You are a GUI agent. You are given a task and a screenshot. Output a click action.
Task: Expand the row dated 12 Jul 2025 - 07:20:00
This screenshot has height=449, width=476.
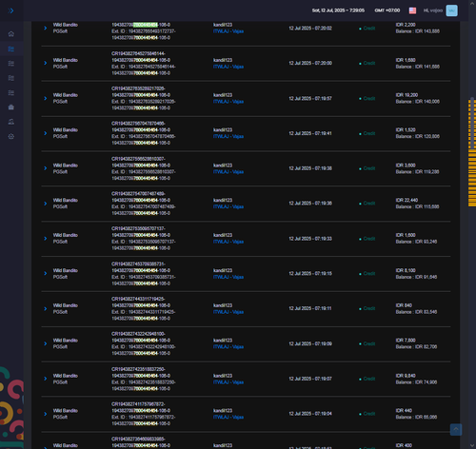(46, 63)
